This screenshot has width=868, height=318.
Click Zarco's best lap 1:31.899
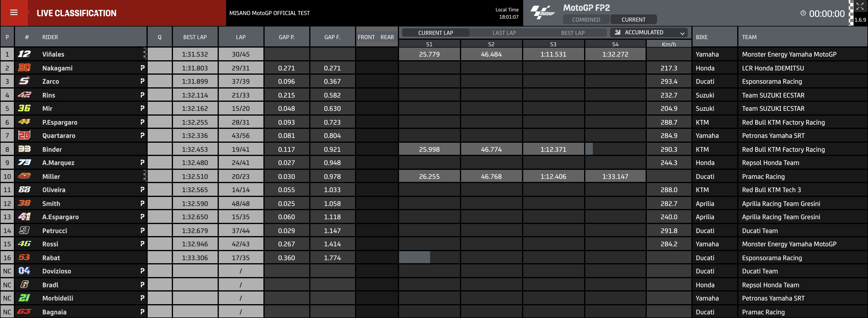[x=195, y=81]
